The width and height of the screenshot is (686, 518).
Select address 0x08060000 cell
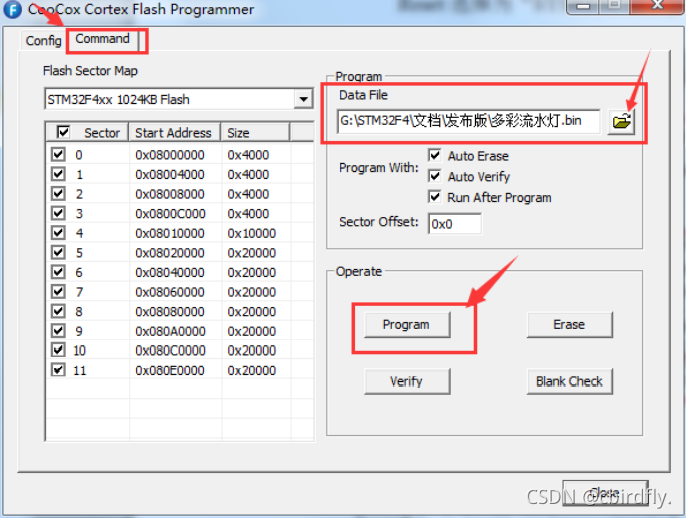170,292
